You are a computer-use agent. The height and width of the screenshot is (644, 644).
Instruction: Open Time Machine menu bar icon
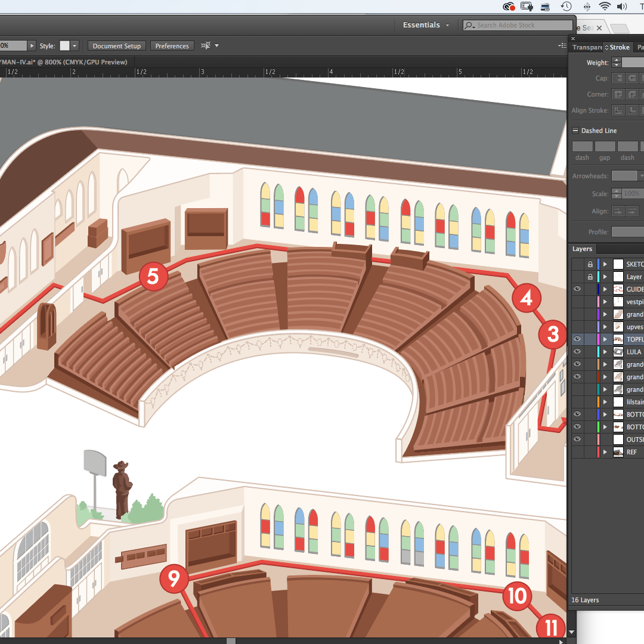(x=566, y=6)
